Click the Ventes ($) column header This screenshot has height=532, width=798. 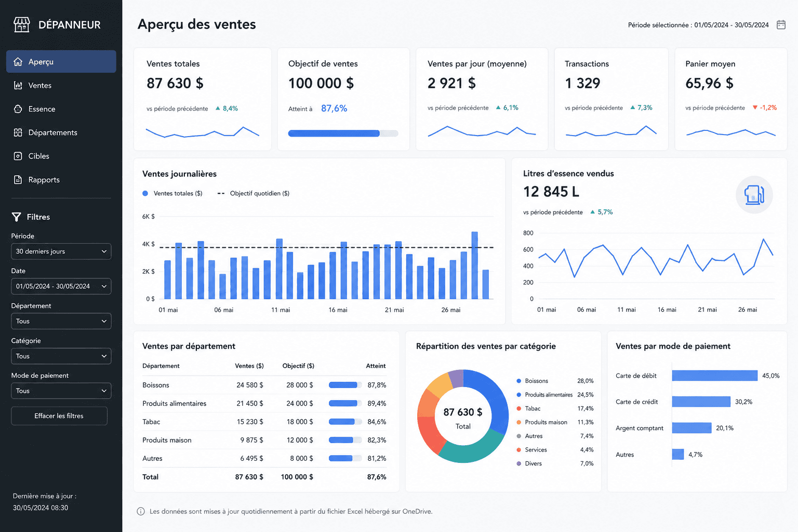point(249,366)
